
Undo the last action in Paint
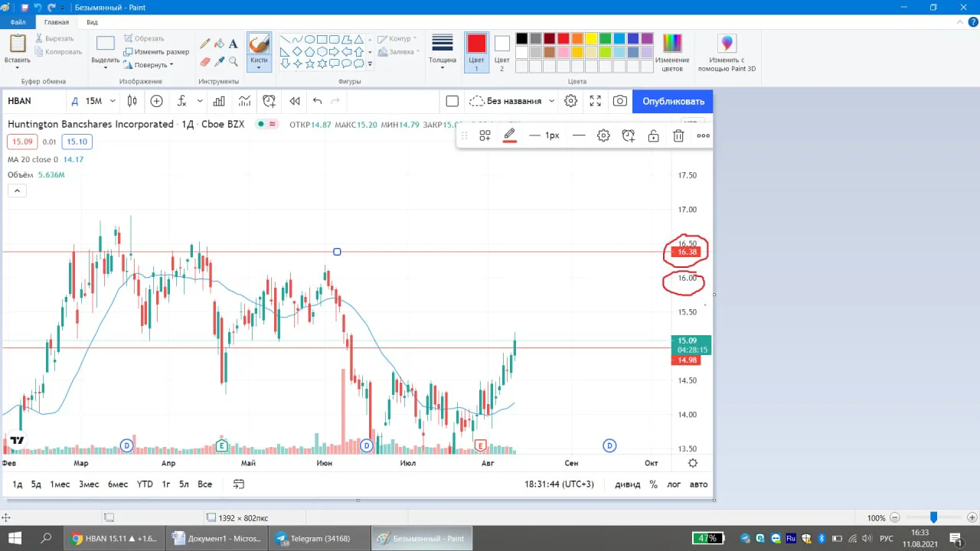[x=38, y=7]
